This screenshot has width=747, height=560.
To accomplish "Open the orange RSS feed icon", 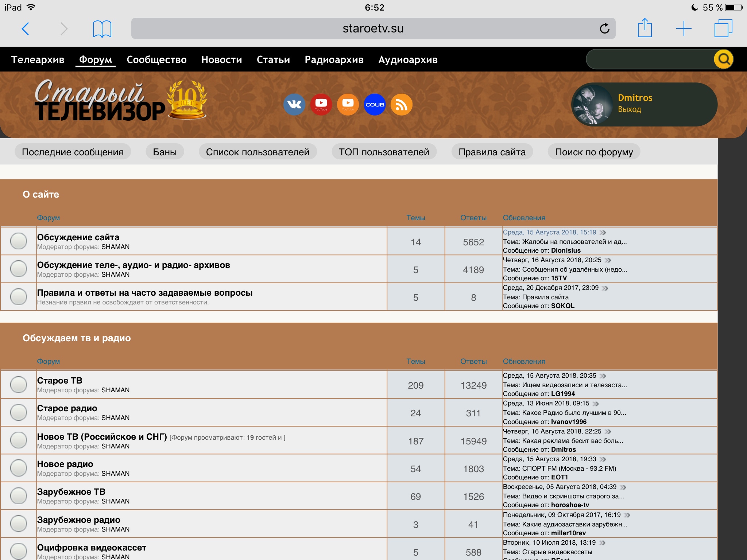I will (401, 105).
